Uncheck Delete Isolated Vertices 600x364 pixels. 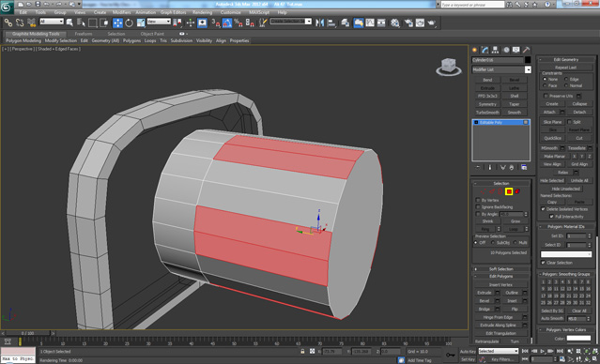pyautogui.click(x=543, y=209)
